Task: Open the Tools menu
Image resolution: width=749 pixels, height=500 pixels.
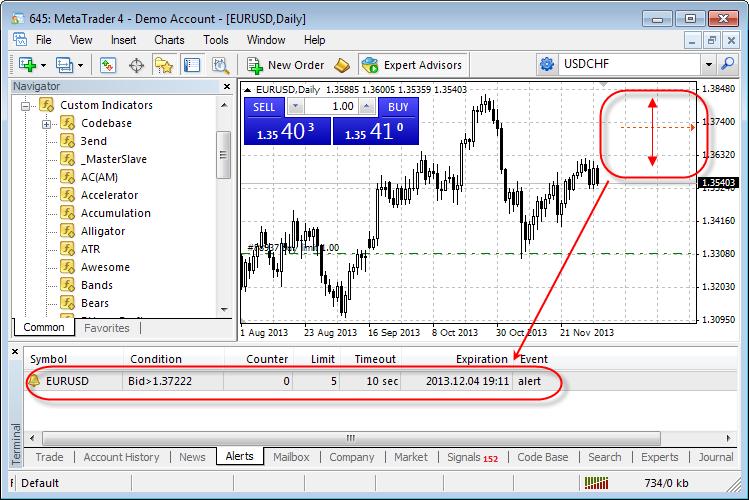Action: coord(215,40)
